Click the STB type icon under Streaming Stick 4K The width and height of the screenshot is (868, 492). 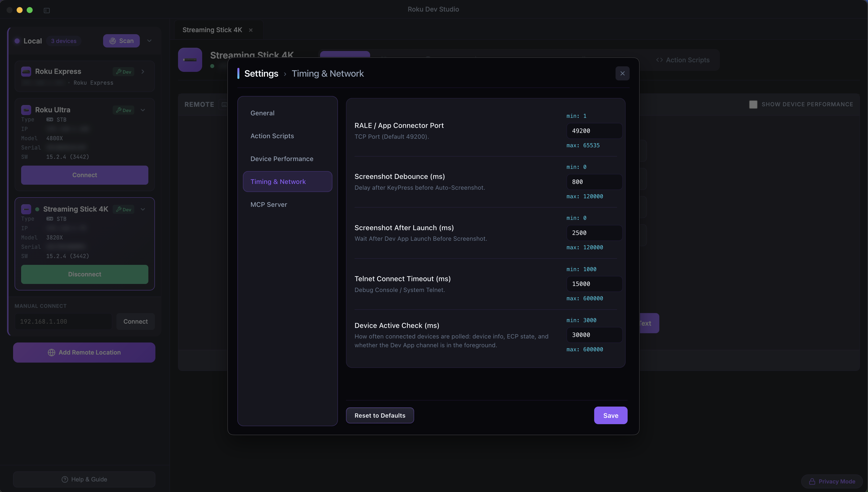tap(50, 219)
